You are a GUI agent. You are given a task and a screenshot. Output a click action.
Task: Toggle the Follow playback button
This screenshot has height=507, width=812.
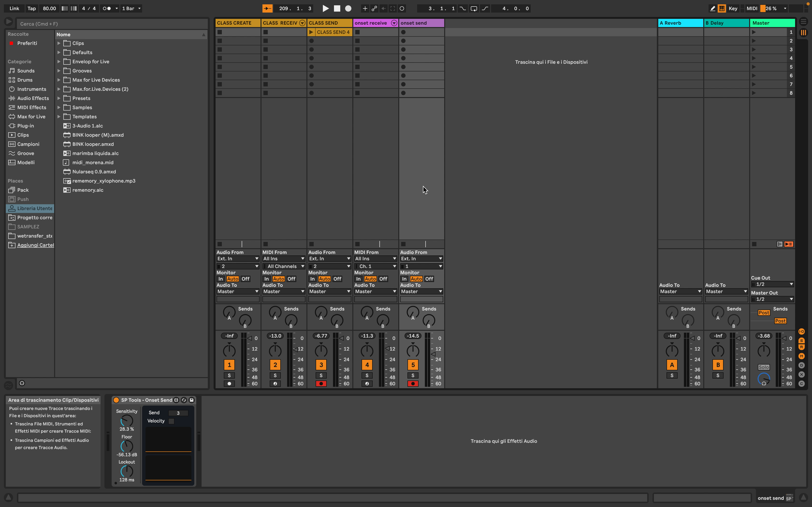267,8
